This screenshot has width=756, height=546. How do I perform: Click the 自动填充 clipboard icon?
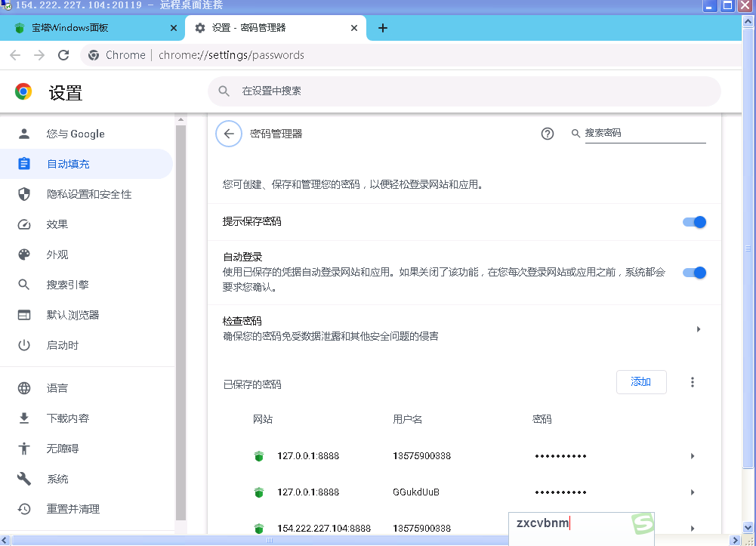coord(24,164)
